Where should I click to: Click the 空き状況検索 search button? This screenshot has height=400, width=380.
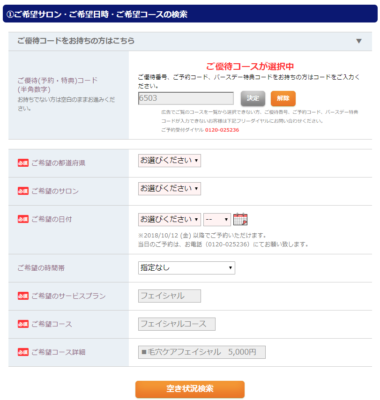[190, 389]
